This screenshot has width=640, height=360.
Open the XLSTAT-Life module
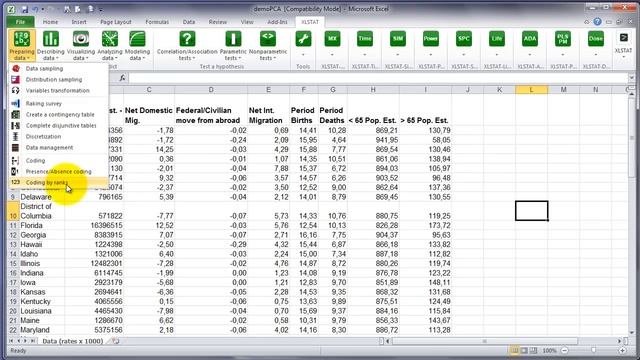pos(497,44)
